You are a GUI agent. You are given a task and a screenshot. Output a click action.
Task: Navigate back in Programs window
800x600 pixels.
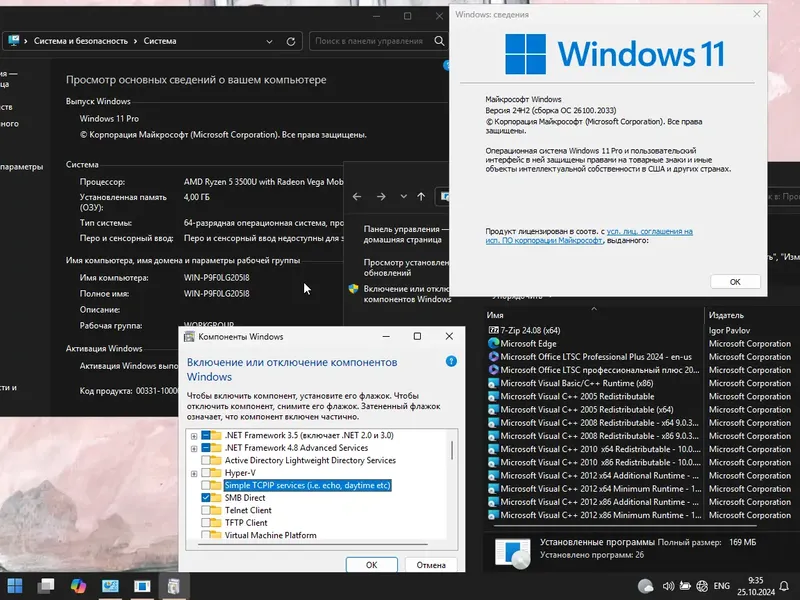[x=357, y=196]
